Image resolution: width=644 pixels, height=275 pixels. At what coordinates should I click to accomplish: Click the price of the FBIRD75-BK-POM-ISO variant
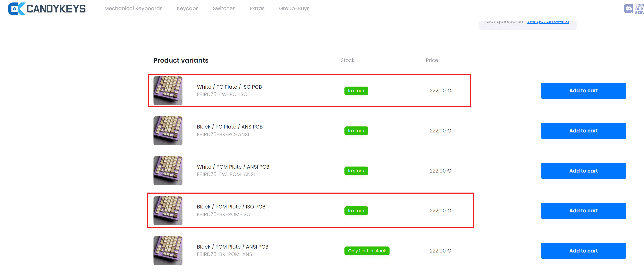tap(440, 211)
